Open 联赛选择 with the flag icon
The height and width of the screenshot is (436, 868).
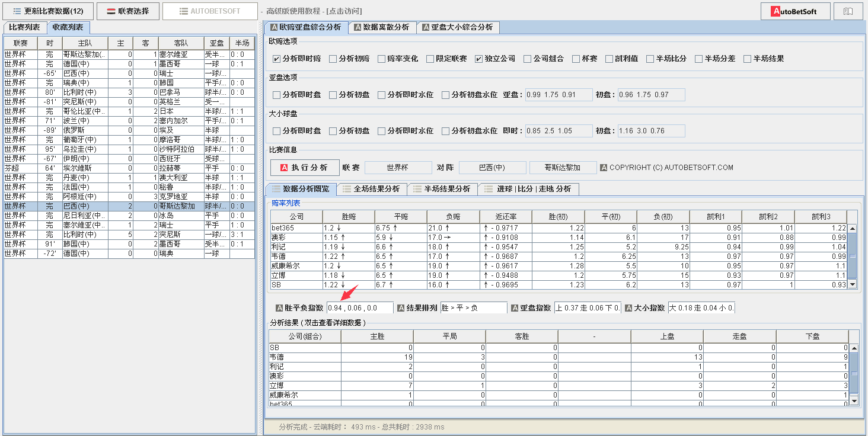coord(128,11)
